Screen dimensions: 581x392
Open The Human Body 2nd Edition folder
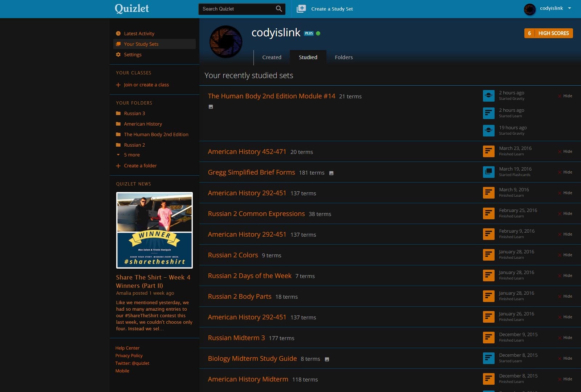[156, 134]
